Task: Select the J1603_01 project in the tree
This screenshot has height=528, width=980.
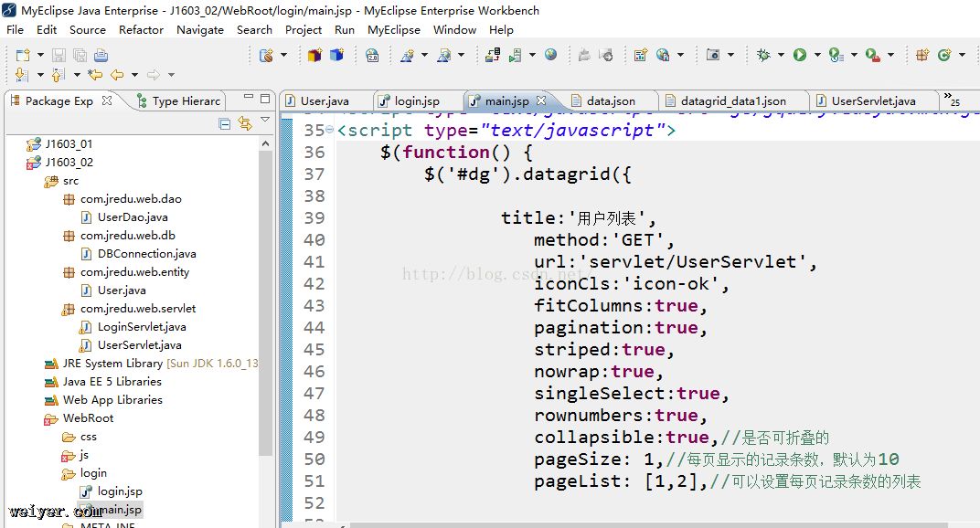Action: (69, 144)
